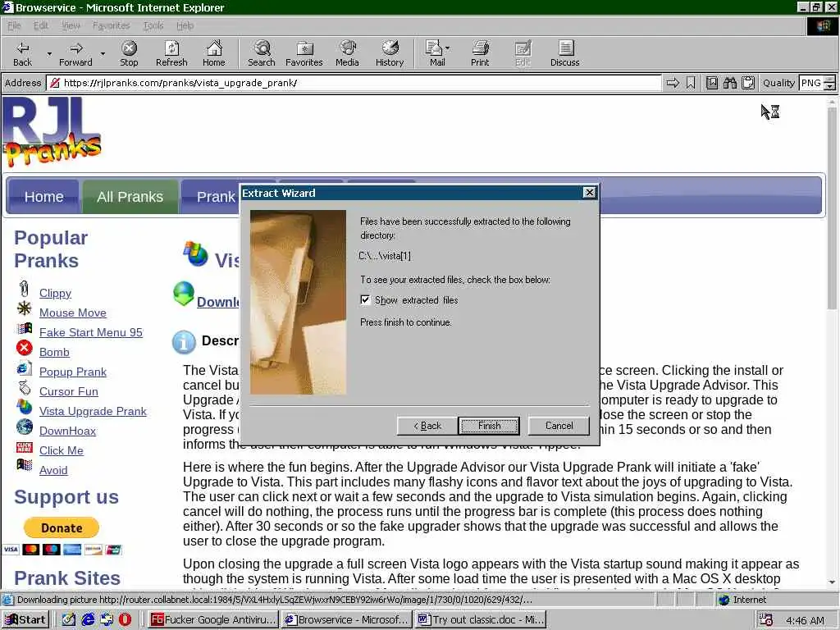Click the bookmark icon next to Go arrow
This screenshot has height=630, width=840.
click(691, 83)
